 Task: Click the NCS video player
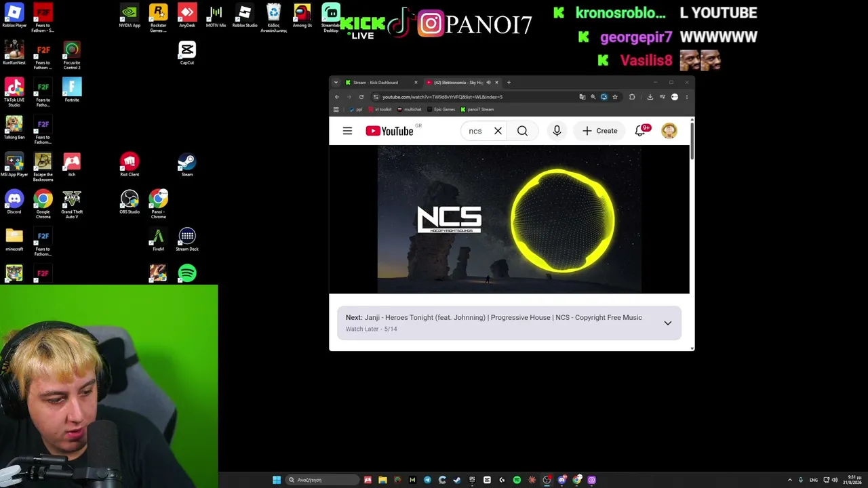point(509,219)
